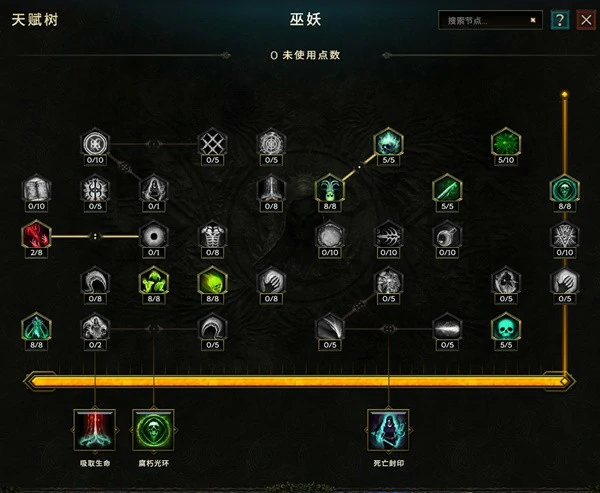Screen dimensions: 600x493
Task: Click the crossed lattice 0/5 node
Action: [x=212, y=143]
